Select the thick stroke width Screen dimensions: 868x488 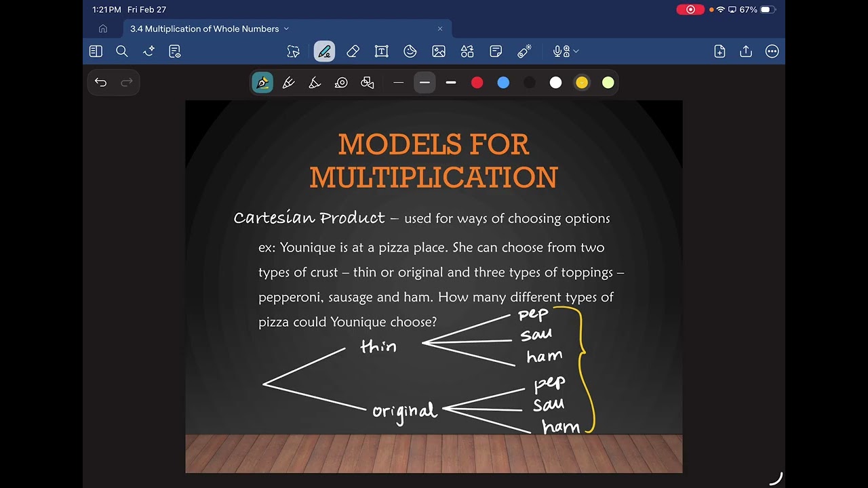[x=451, y=83]
